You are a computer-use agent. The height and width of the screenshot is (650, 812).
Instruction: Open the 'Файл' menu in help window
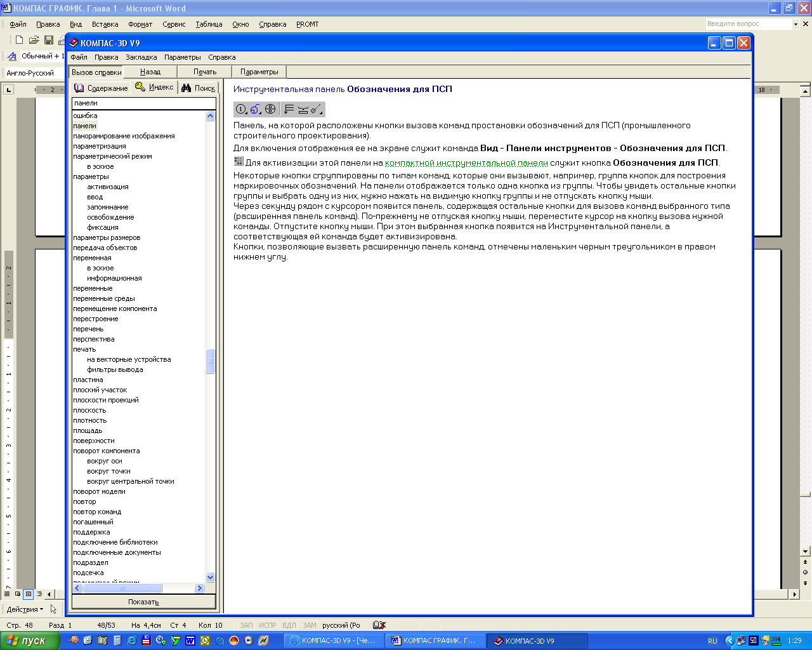[79, 57]
